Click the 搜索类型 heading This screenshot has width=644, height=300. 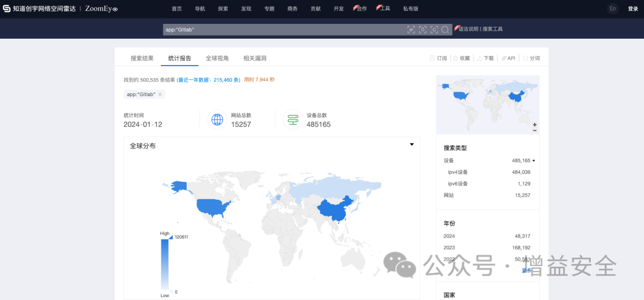pyautogui.click(x=455, y=148)
